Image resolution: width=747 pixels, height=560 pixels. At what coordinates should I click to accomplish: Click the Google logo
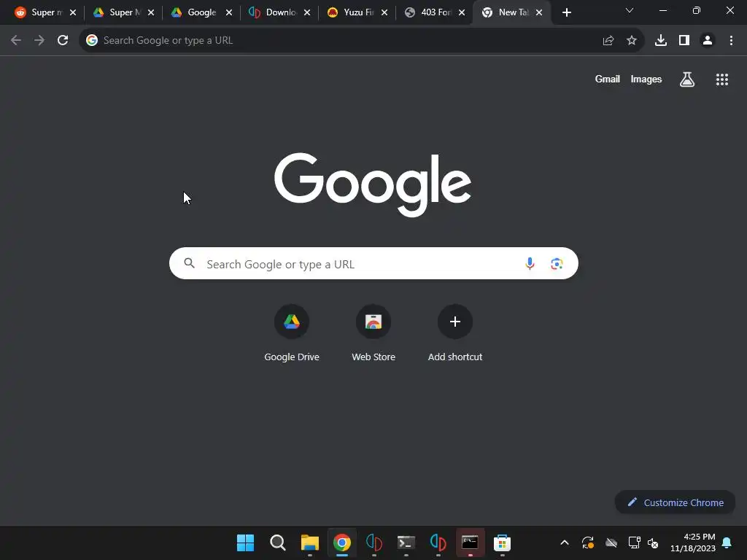click(x=373, y=184)
